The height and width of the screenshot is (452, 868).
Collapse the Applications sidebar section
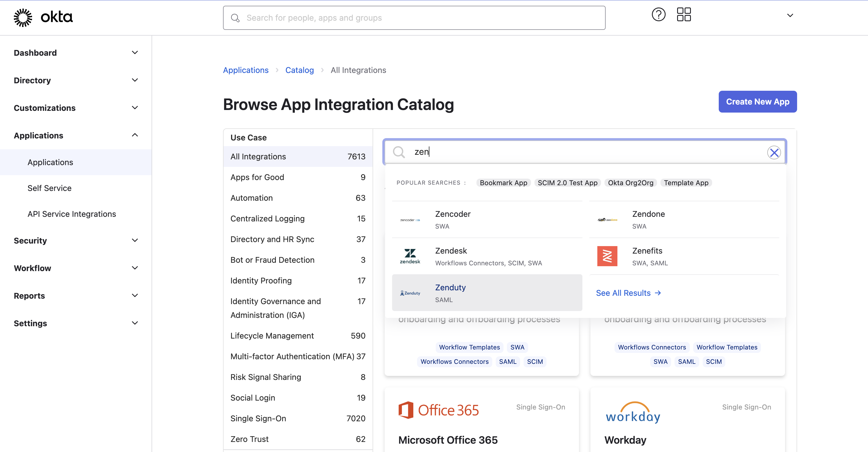(135, 135)
